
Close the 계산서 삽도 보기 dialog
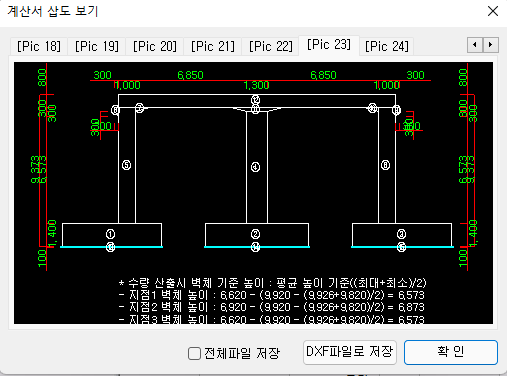coord(493,11)
